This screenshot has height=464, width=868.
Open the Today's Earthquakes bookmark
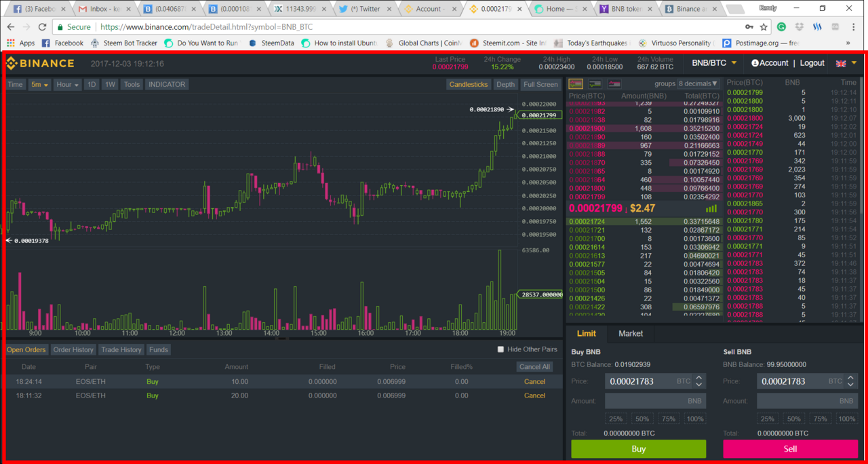[591, 43]
